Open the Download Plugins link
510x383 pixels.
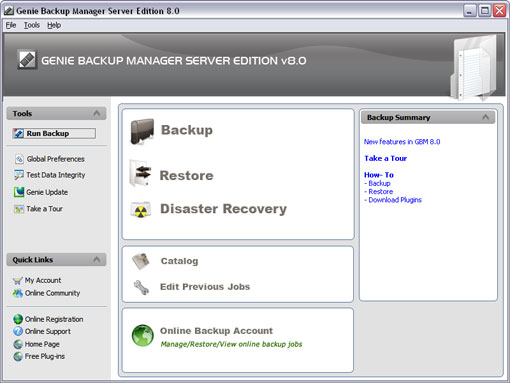[395, 200]
